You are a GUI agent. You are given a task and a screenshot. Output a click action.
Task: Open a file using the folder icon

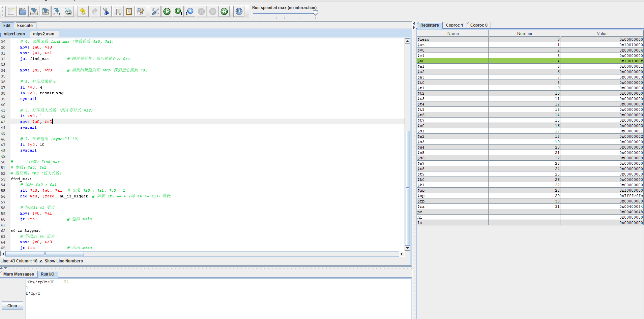(x=23, y=12)
